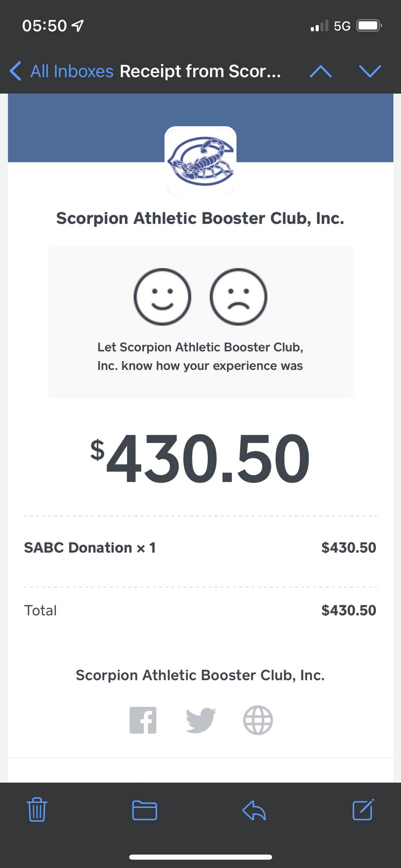The width and height of the screenshot is (401, 868).
Task: Tap the happy smiley face rating
Action: [x=162, y=297]
